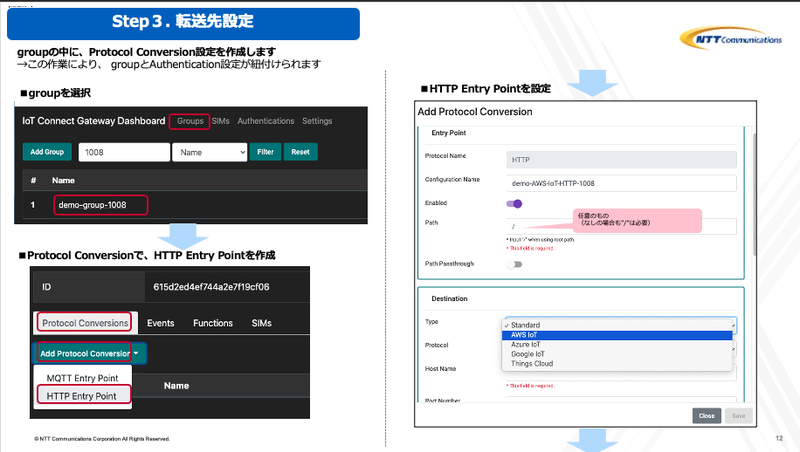
Task: Click the IoT Connect Gateway Dashboard title
Action: point(93,121)
